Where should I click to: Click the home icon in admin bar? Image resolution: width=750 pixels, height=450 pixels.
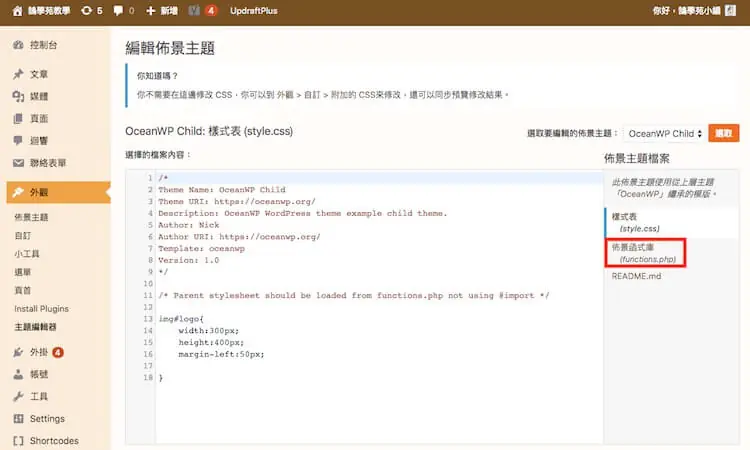(x=17, y=11)
